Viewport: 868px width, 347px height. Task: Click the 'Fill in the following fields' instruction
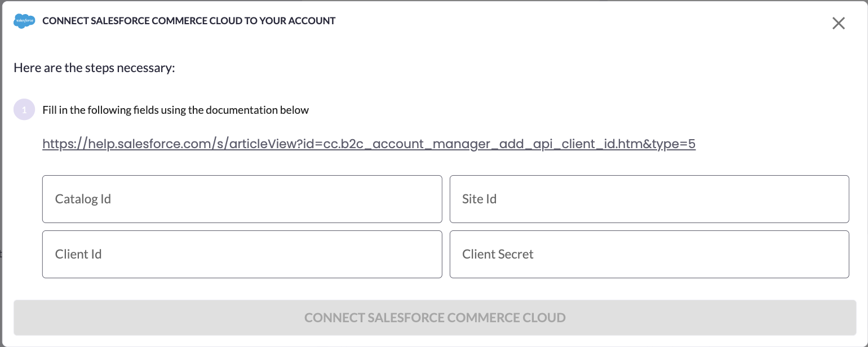175,110
